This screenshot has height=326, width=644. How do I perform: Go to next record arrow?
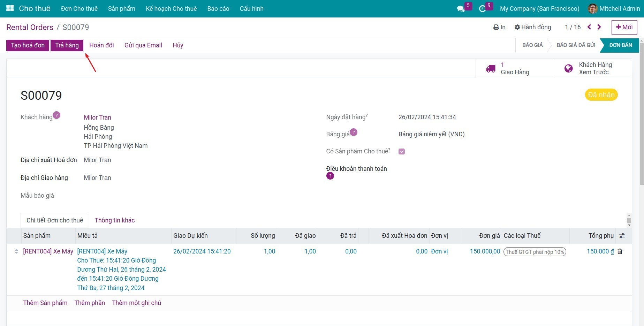click(x=599, y=27)
